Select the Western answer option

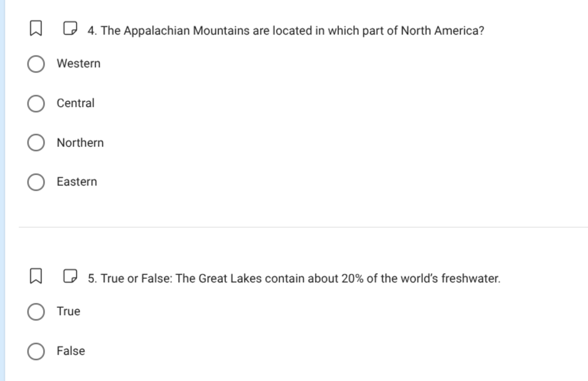click(x=36, y=63)
